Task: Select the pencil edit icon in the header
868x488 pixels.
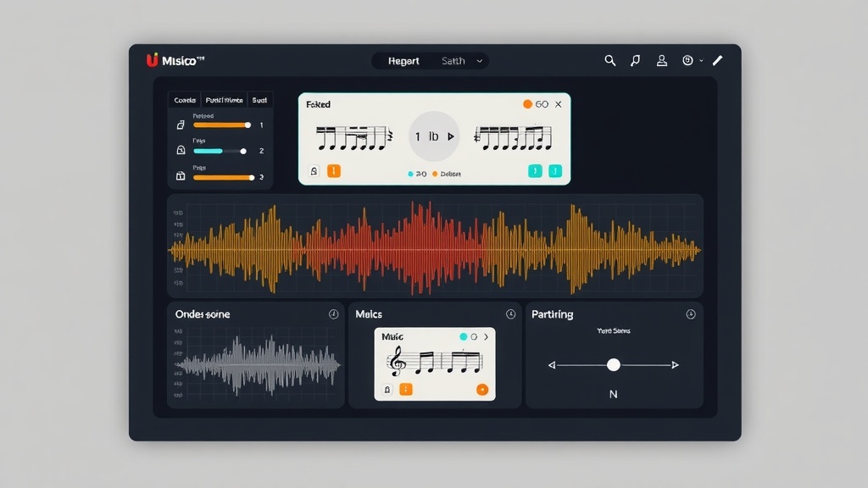Action: tap(718, 60)
